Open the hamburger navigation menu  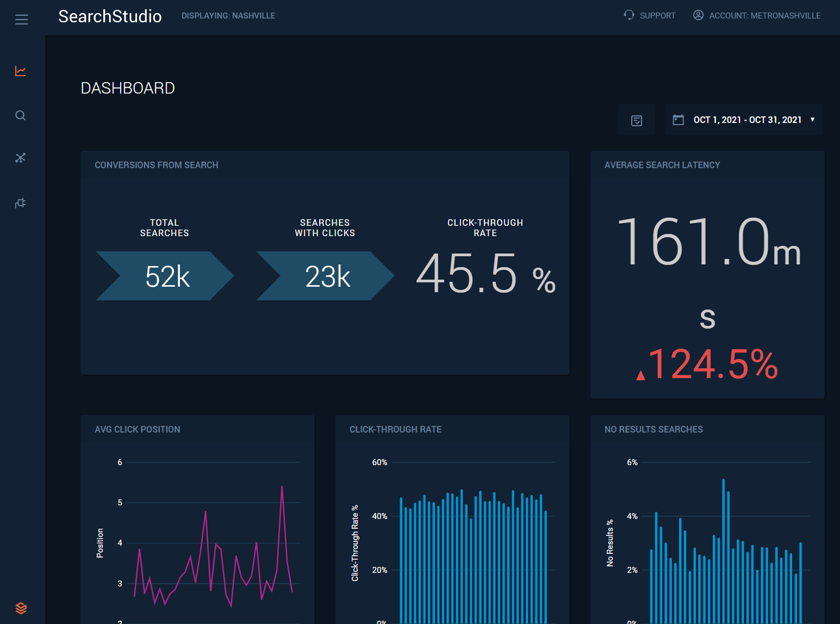22,20
